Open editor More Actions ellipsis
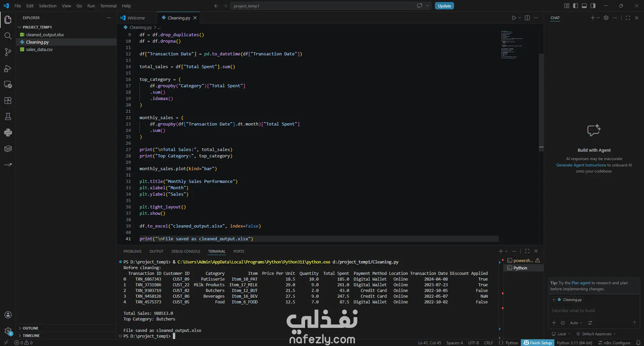Screen dimensions: 644x346 click(536, 18)
